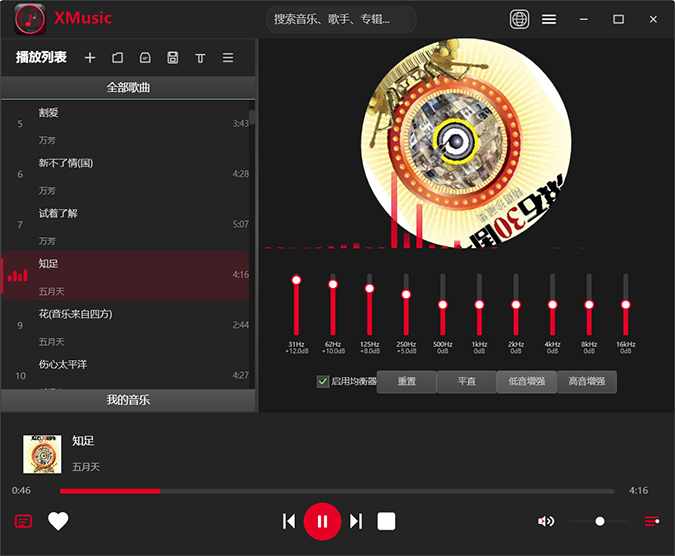Mute the volume speaker icon
Image resolution: width=675 pixels, height=556 pixels.
(546, 521)
